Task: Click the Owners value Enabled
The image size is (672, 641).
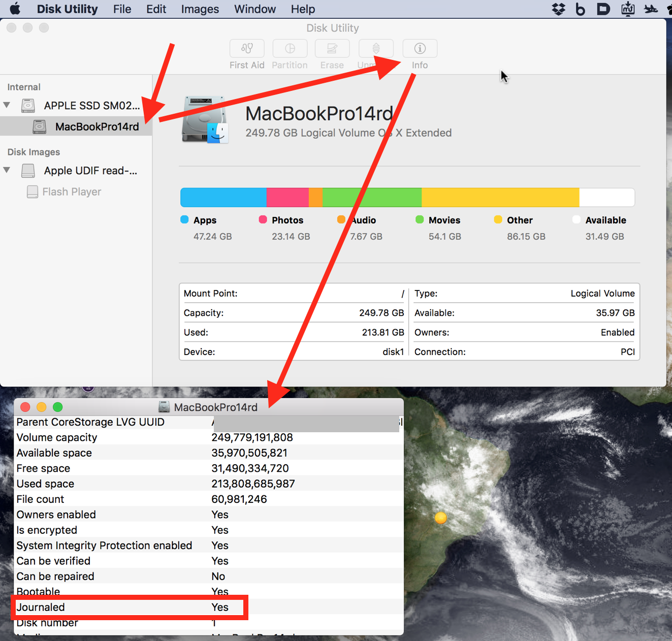Action: (618, 332)
